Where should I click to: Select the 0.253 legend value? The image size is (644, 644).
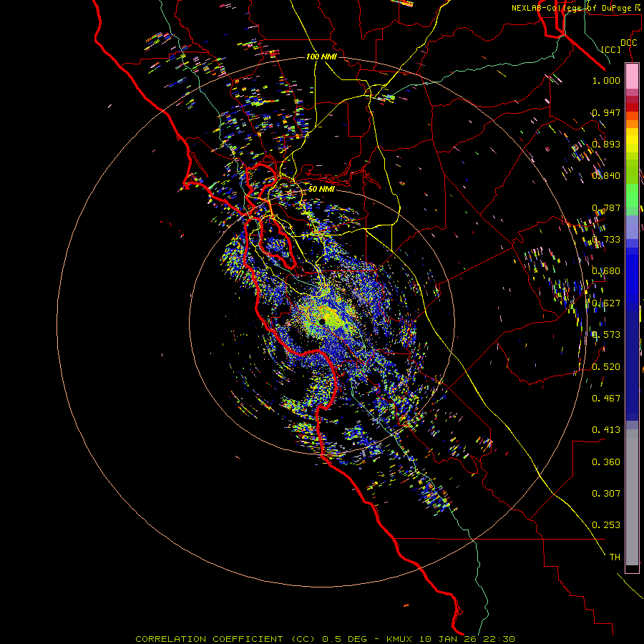click(606, 525)
